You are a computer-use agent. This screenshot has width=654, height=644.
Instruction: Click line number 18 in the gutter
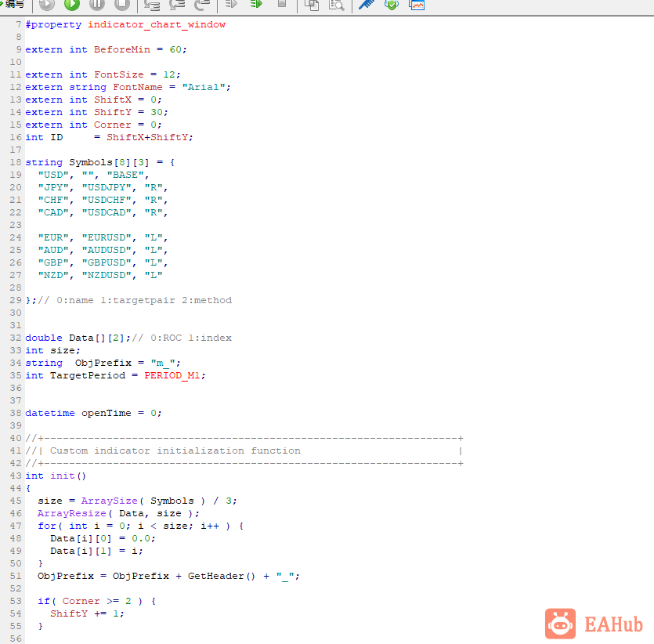(16, 162)
